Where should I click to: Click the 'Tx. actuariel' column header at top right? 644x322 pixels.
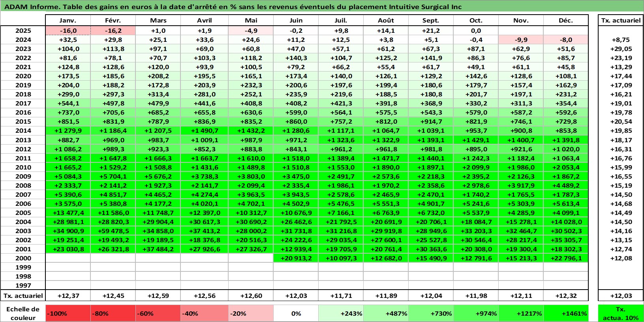tap(621, 21)
